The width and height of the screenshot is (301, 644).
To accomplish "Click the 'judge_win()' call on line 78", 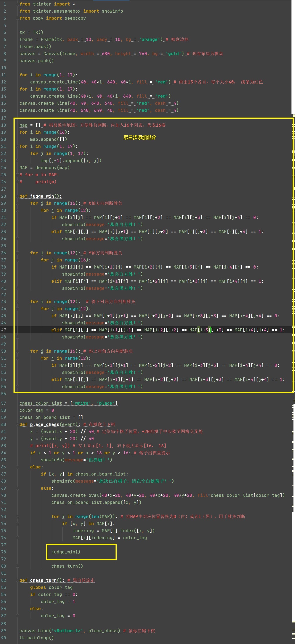I will click(x=66, y=552).
